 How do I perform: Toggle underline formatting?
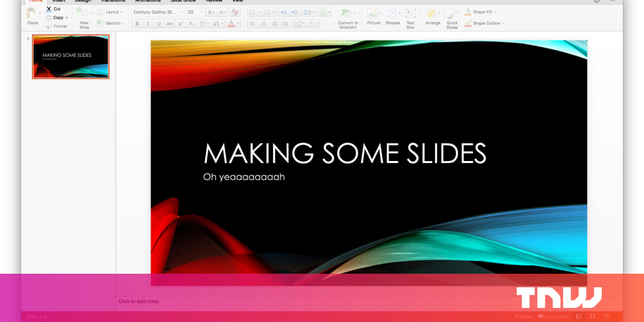[x=159, y=24]
